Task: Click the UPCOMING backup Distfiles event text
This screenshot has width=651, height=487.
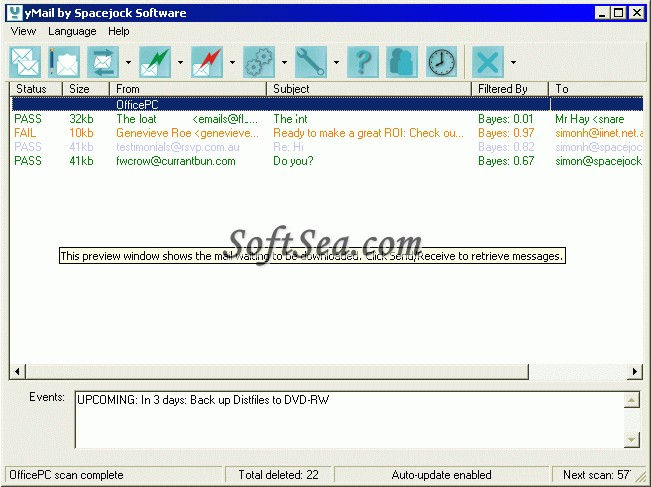Action: (x=203, y=400)
